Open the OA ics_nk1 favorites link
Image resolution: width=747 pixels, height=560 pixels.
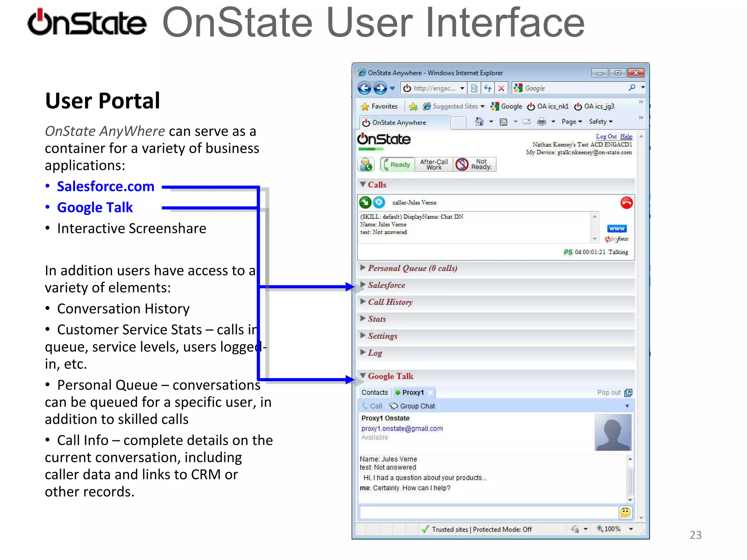click(548, 106)
